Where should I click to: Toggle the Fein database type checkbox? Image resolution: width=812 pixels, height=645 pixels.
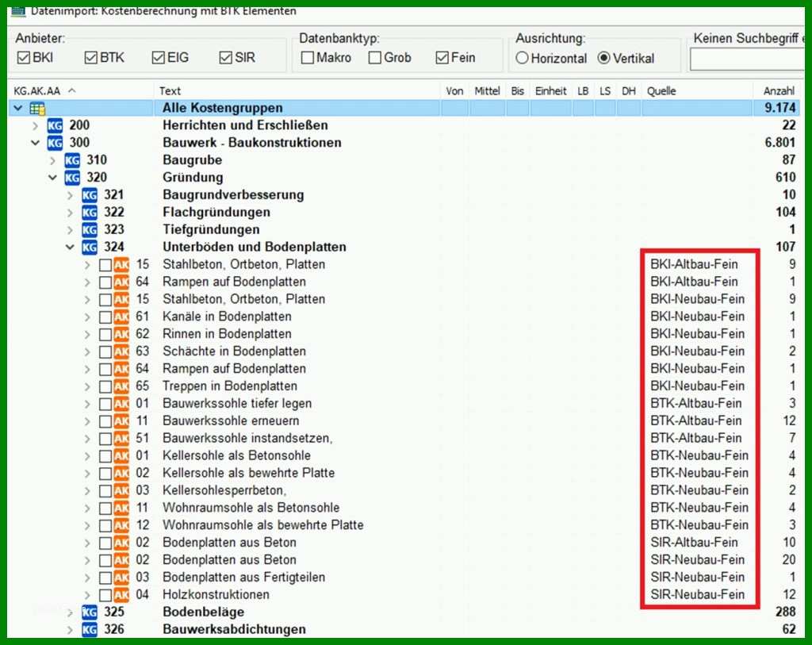442,57
